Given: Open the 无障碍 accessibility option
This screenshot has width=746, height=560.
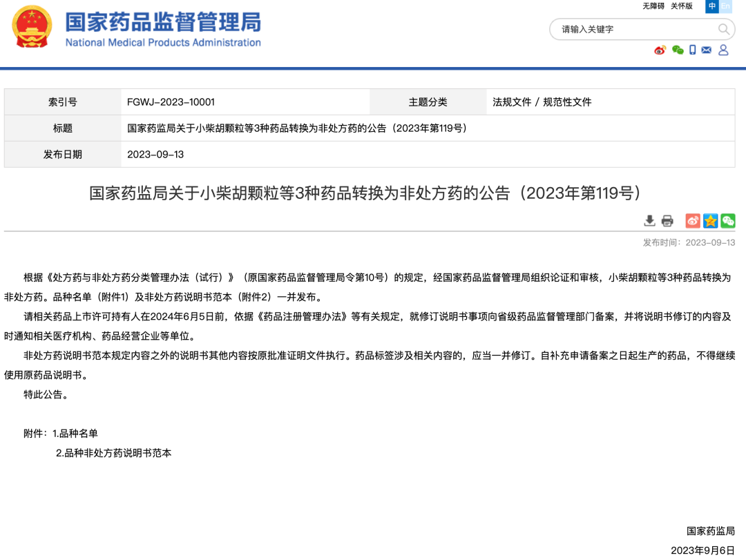Looking at the screenshot, I should coord(653,6).
